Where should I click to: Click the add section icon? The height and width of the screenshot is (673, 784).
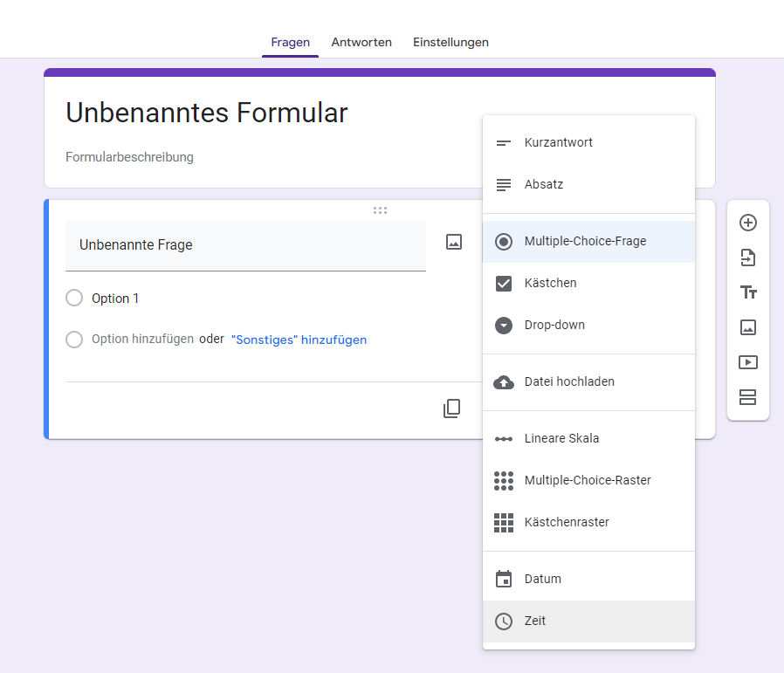pyautogui.click(x=747, y=397)
